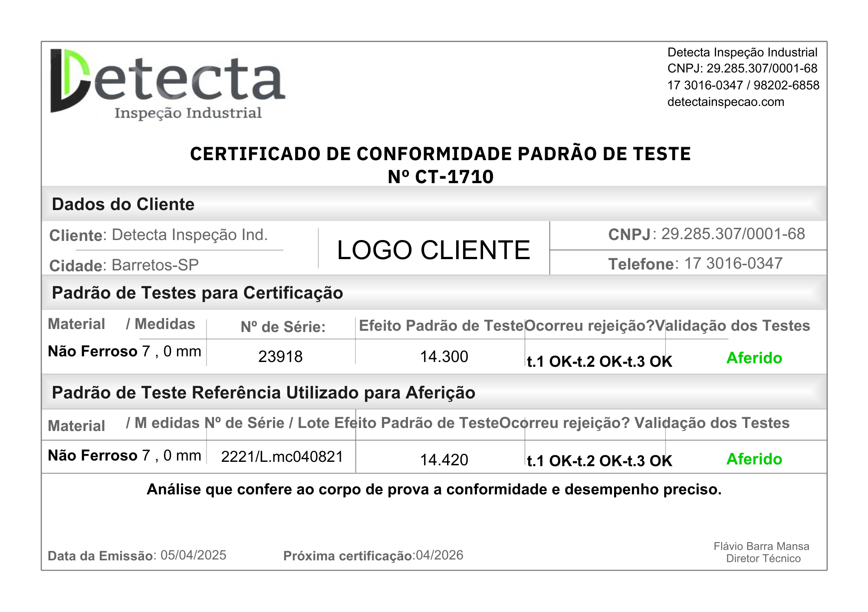Click the Detecta Inspeção Industrial logo
This screenshot has height=612, width=868.
(168, 84)
